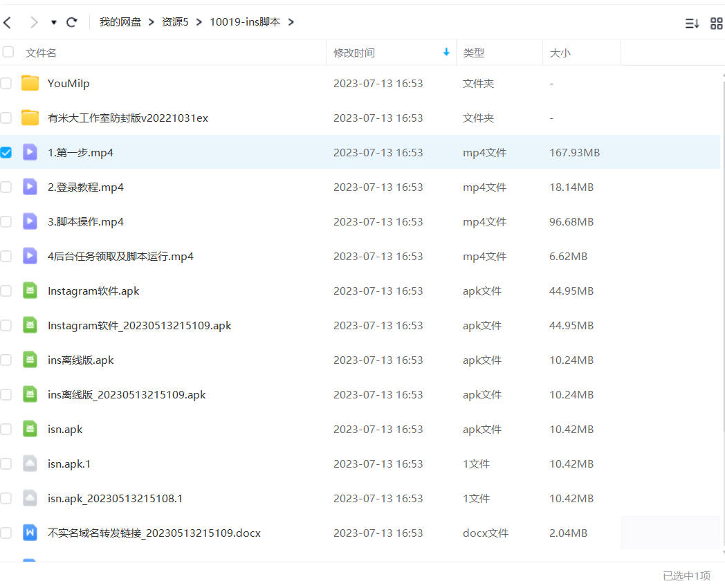Open the YouMilp folder name
The width and height of the screenshot is (725, 588).
click(x=68, y=84)
